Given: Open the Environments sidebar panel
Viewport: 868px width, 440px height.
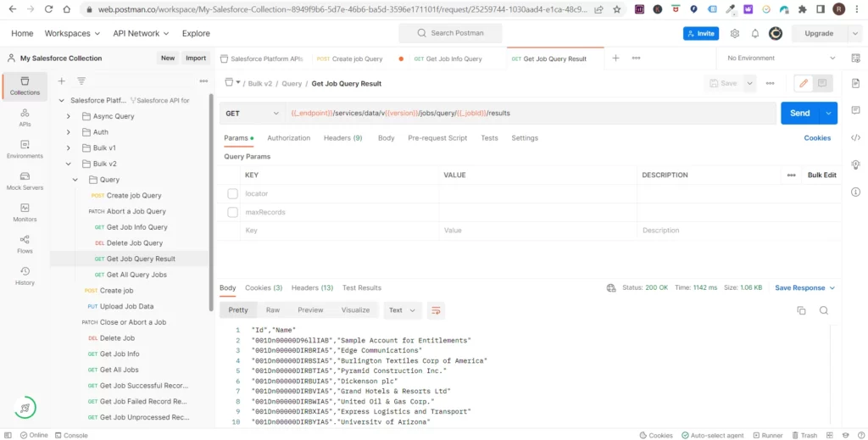Looking at the screenshot, I should click(x=25, y=149).
